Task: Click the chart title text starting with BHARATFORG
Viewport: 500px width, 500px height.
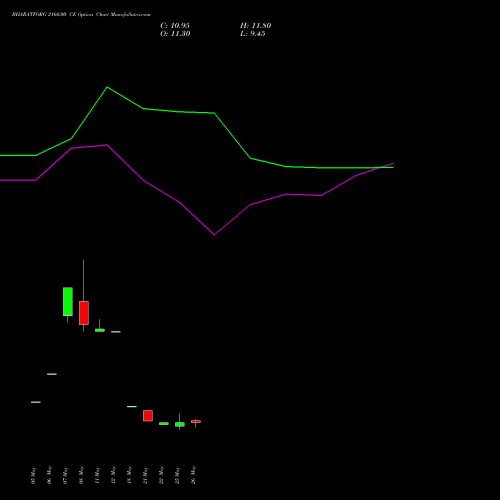Action: pos(81,15)
